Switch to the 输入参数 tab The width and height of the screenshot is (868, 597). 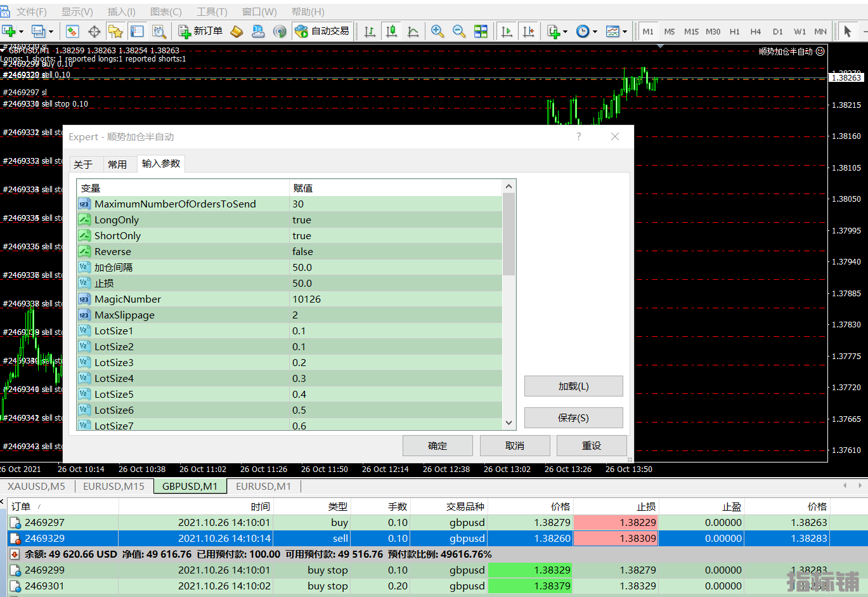[x=161, y=164]
